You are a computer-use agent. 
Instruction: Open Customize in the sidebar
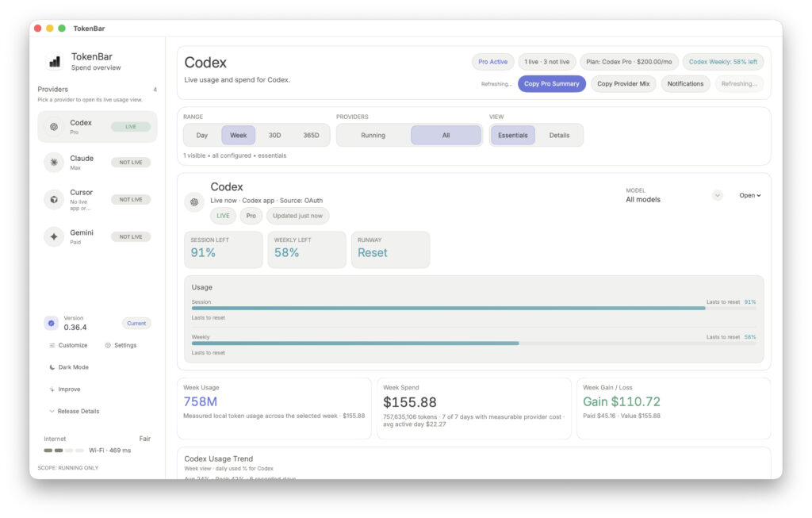(x=68, y=346)
